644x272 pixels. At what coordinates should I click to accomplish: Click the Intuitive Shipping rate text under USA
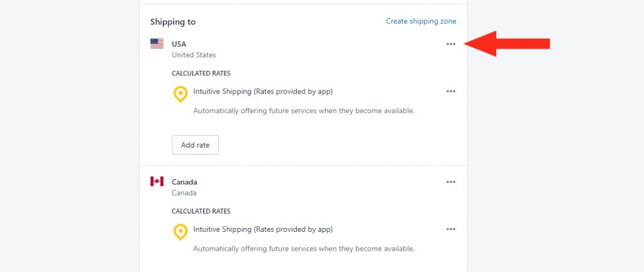click(263, 92)
